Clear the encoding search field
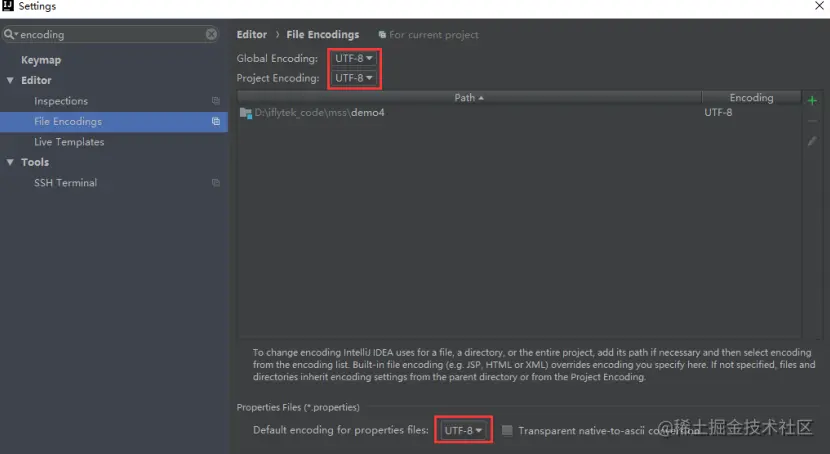830x454 pixels. (211, 34)
